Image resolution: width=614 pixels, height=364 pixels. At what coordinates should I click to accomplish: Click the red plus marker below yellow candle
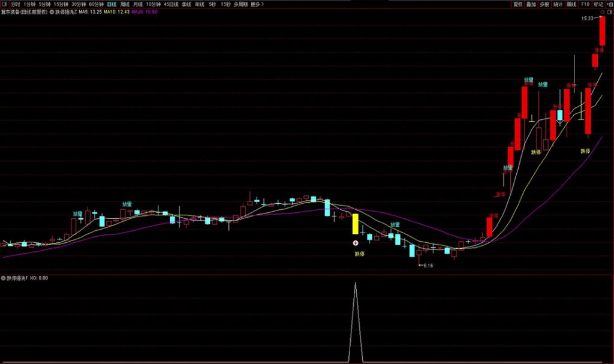tap(356, 243)
